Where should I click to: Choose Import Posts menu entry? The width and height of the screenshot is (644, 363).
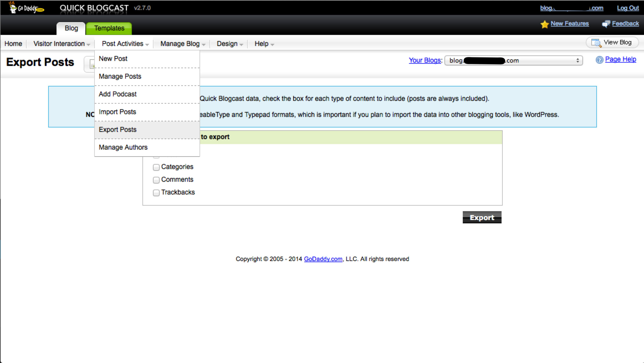click(147, 112)
